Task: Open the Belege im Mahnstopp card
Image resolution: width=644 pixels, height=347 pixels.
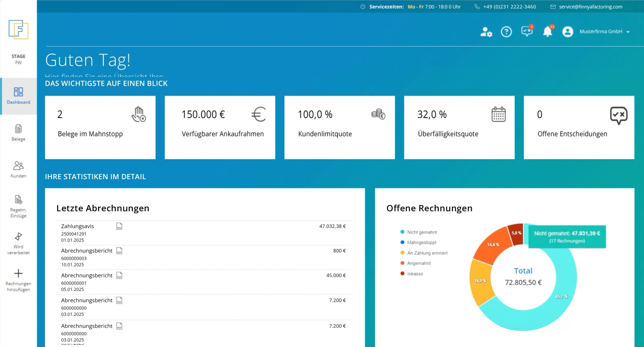Action: 100,128
